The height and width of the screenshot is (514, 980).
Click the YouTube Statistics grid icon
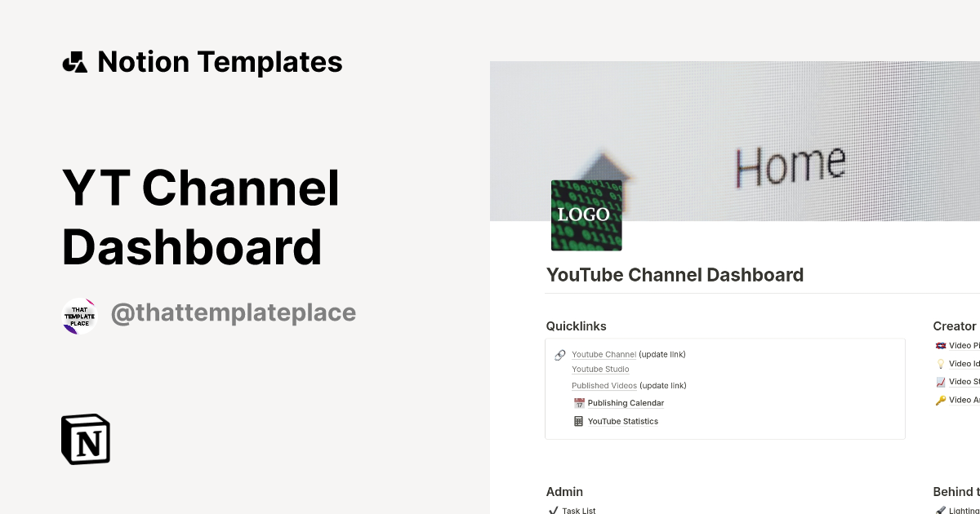[x=579, y=420]
